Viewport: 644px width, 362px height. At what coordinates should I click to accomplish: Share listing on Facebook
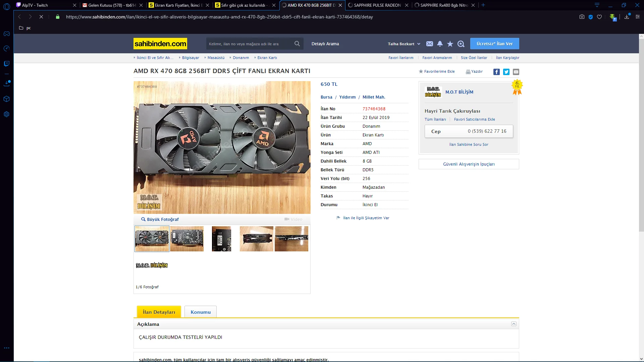click(496, 72)
